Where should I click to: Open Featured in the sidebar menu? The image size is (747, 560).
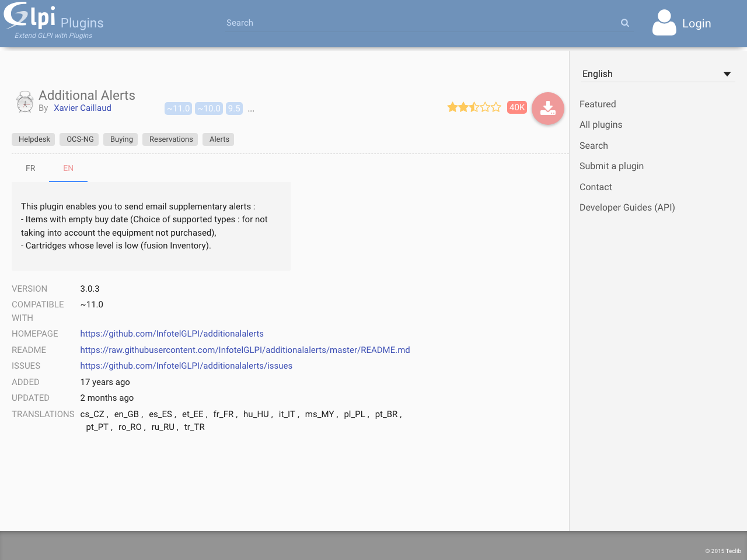tap(598, 104)
